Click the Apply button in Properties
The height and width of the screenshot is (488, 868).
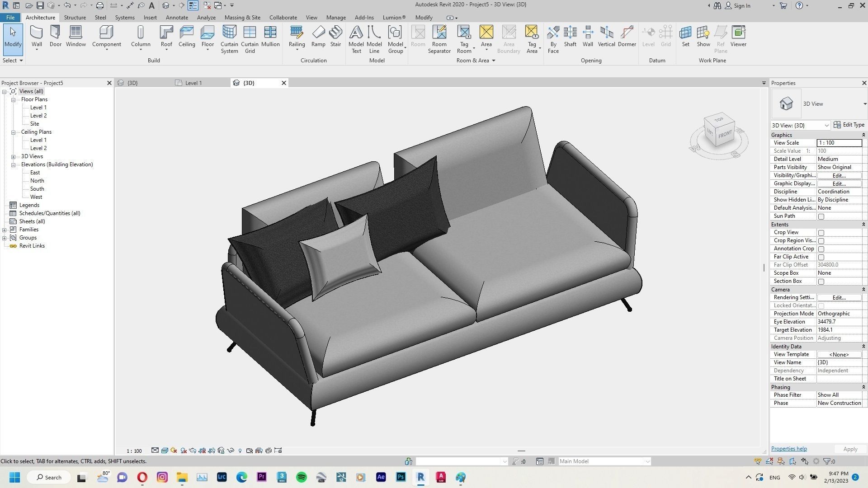(x=849, y=449)
